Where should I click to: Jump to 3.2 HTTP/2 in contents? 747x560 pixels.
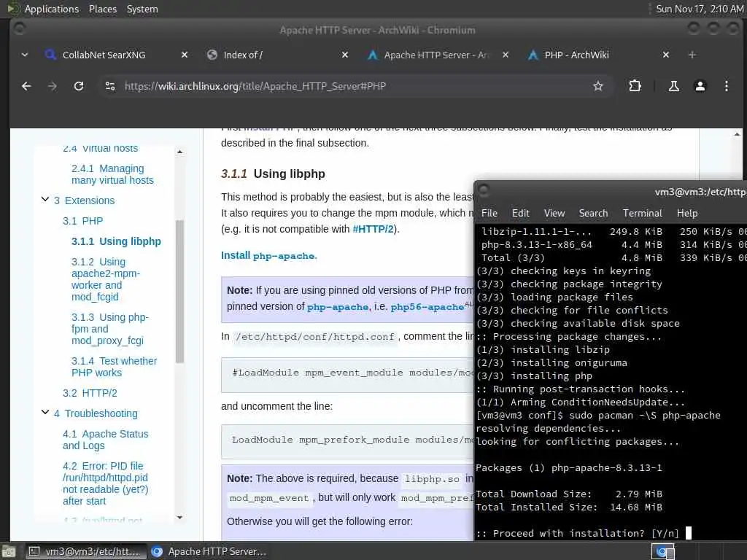tap(90, 393)
